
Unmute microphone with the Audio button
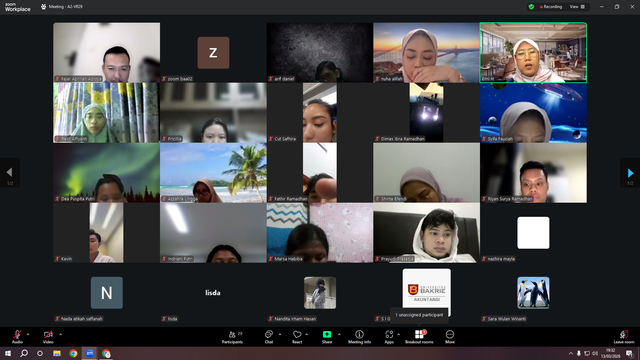pyautogui.click(x=17, y=337)
